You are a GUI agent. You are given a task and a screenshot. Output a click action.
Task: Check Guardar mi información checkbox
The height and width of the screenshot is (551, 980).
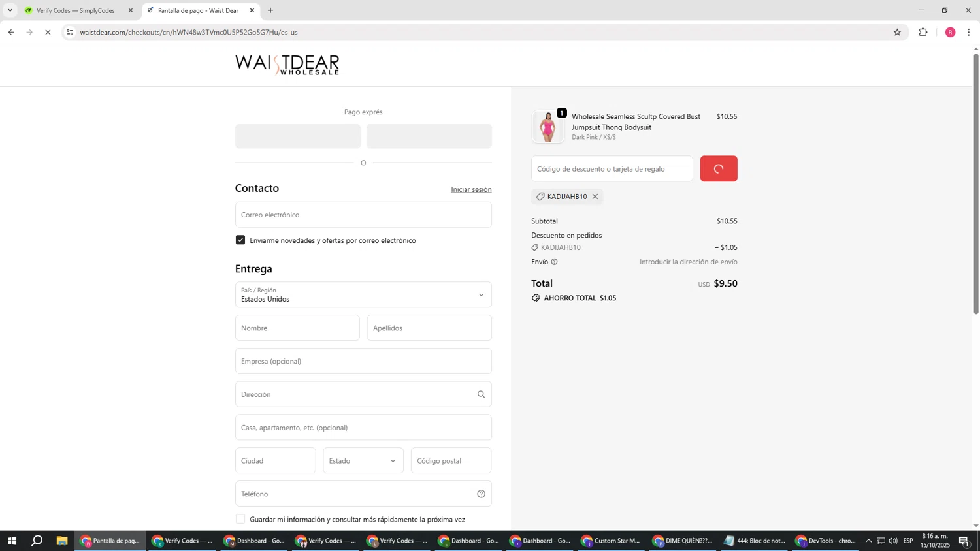(x=240, y=520)
